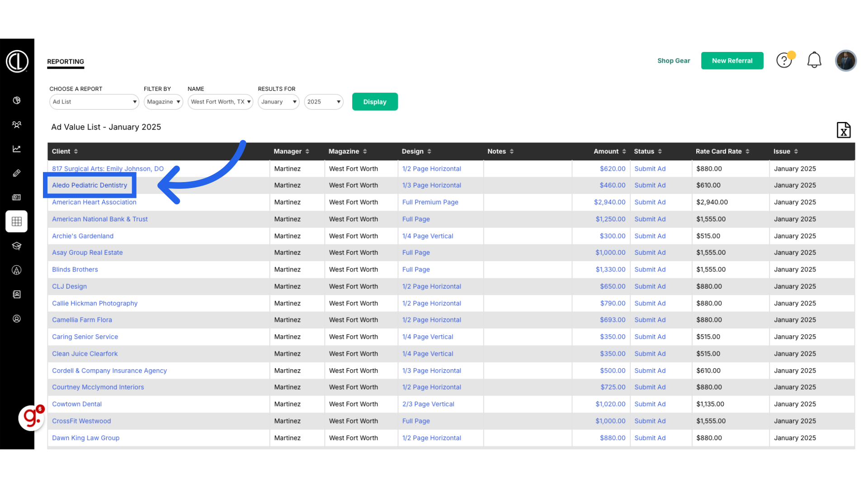Open the $2,940.00 amount link
The width and height of the screenshot is (868, 488).
pyautogui.click(x=609, y=202)
